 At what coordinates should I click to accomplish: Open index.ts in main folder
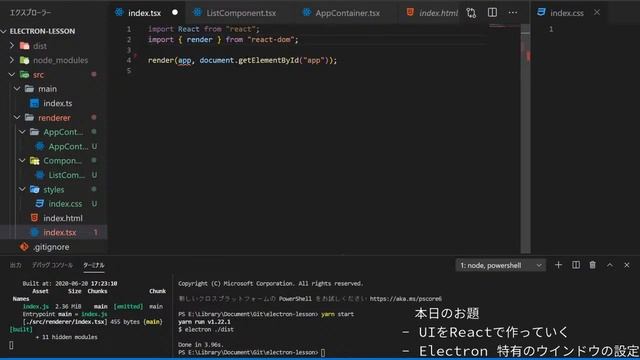(x=58, y=103)
